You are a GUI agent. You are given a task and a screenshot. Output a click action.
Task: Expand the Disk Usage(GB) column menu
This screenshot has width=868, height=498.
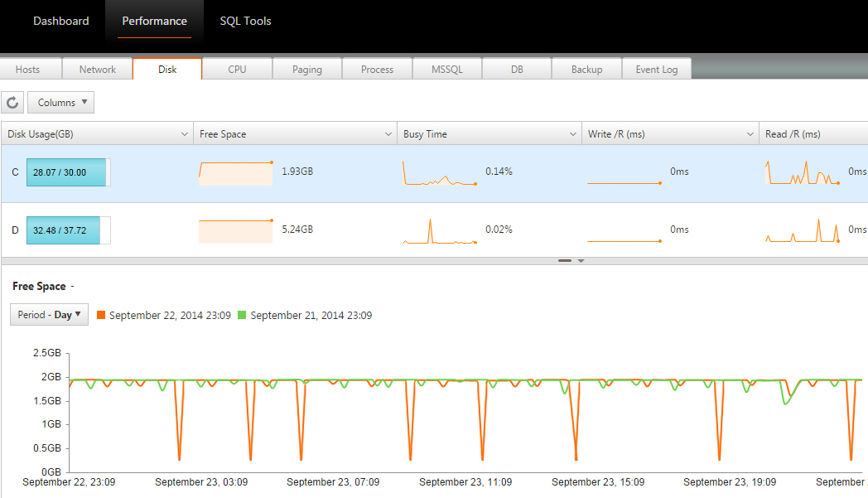(185, 134)
